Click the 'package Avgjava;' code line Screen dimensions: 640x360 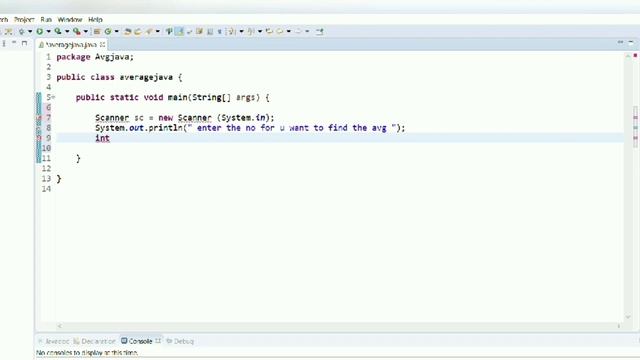pos(95,57)
